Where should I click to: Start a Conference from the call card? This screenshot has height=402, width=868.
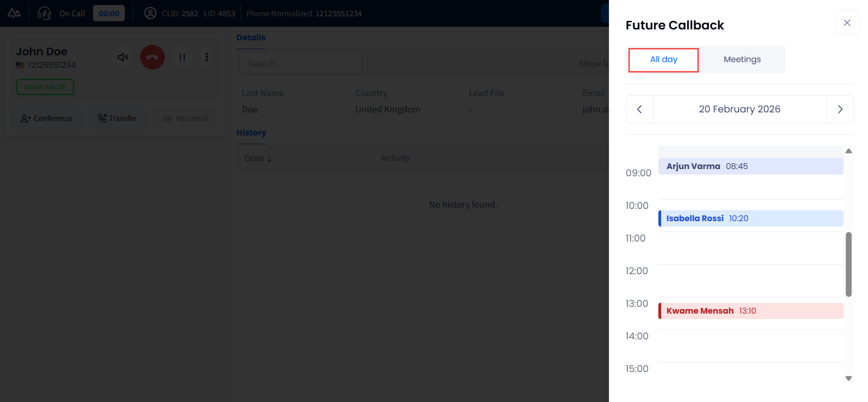(46, 118)
